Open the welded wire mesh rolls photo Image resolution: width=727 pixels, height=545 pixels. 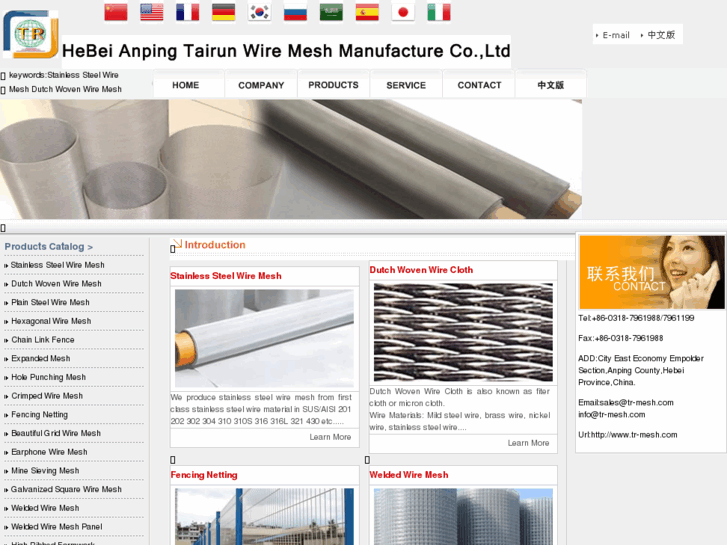pos(463,516)
